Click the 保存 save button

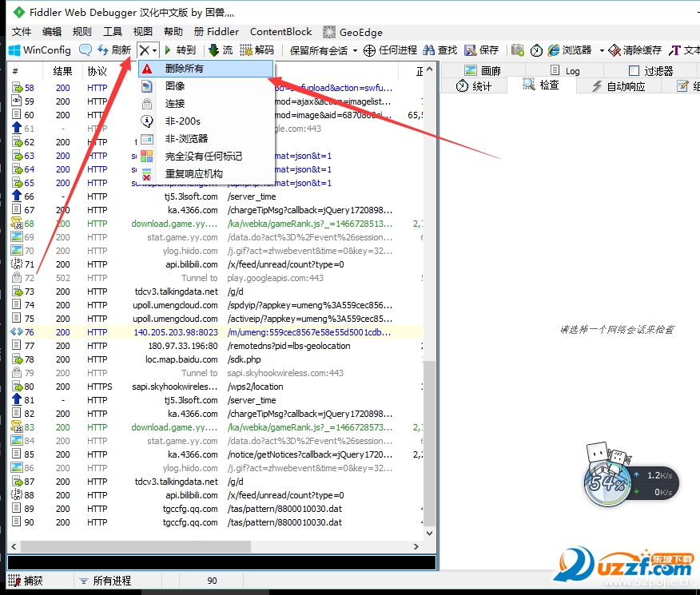481,50
